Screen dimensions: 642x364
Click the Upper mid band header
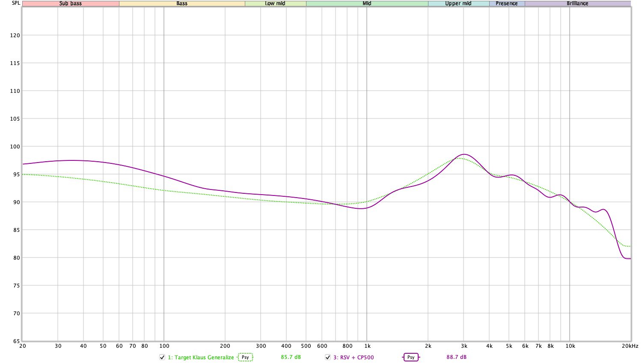(458, 3)
